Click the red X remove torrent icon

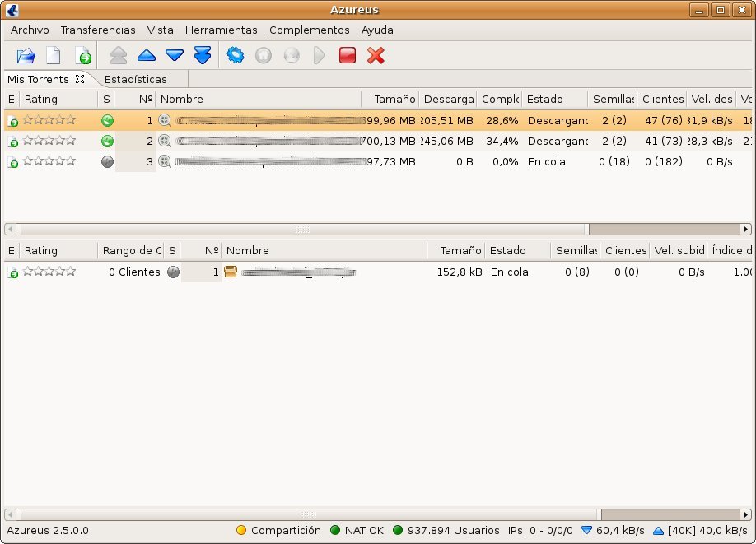(376, 56)
